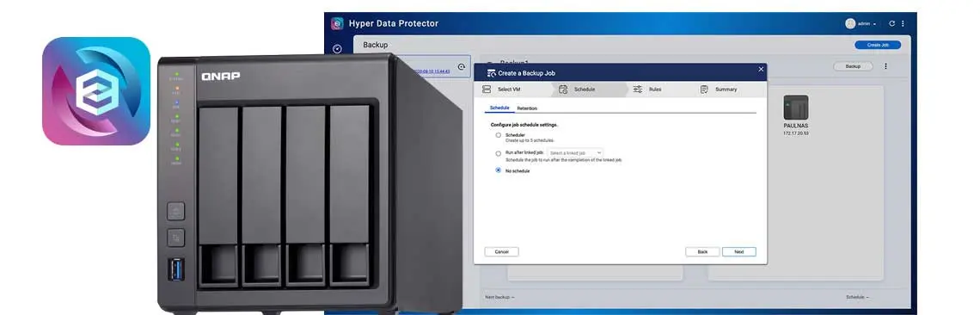Click the Create Job button
The image size is (980, 315).
878,45
